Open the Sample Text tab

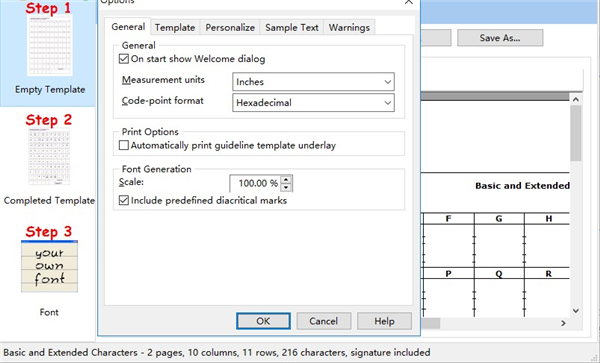point(292,28)
